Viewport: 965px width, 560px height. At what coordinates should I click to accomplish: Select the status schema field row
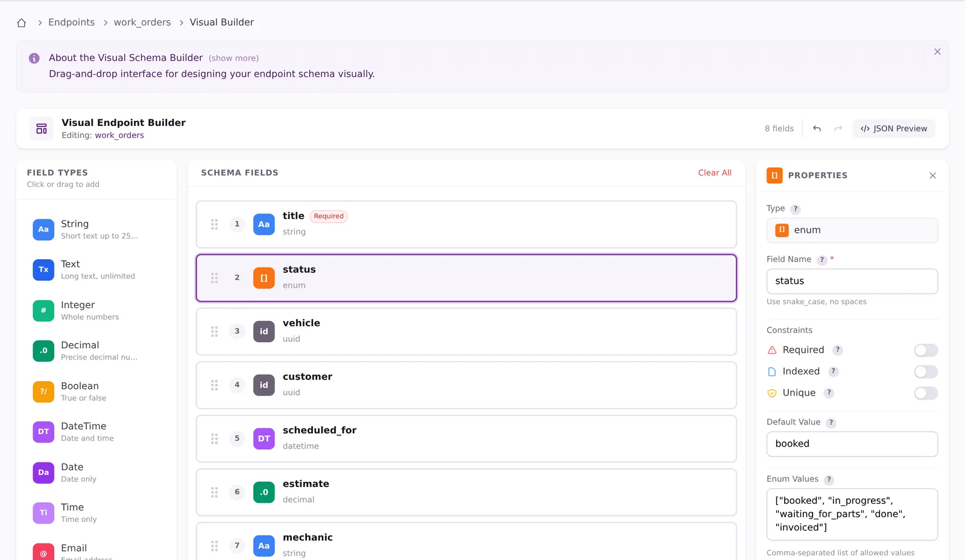tap(466, 278)
